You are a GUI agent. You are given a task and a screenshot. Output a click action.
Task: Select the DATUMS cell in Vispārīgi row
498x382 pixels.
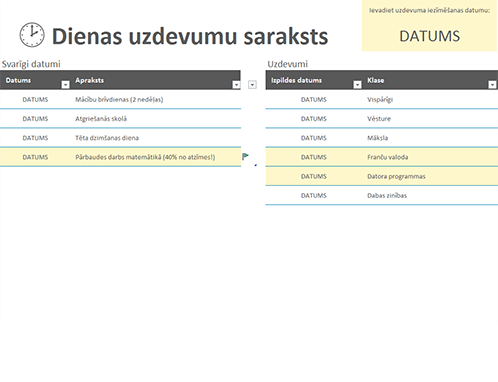[x=314, y=99]
